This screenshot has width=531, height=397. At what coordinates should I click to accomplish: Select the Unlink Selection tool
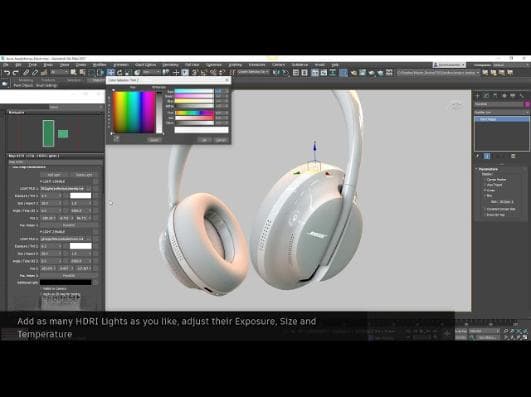(x=35, y=72)
